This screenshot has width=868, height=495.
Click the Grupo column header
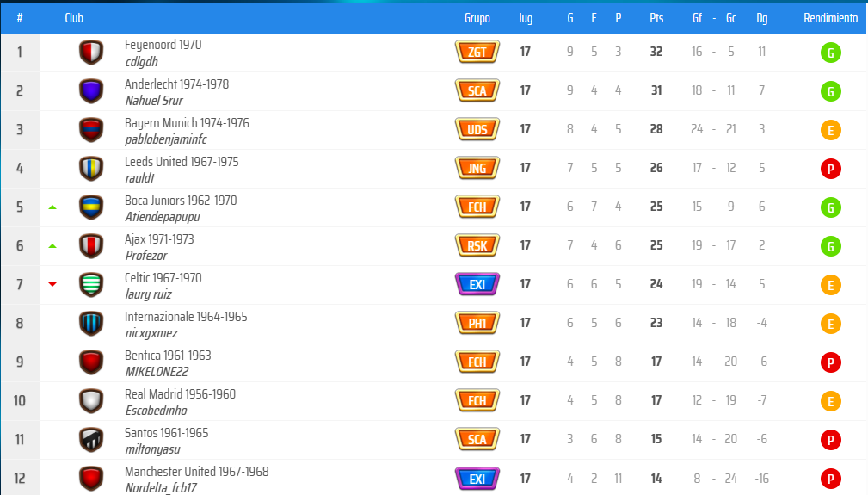[x=477, y=18]
